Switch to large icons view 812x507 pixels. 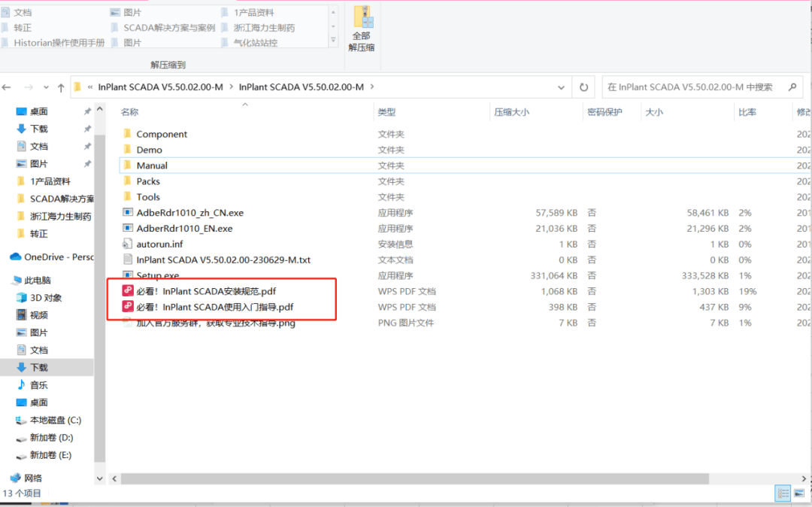tap(799, 493)
